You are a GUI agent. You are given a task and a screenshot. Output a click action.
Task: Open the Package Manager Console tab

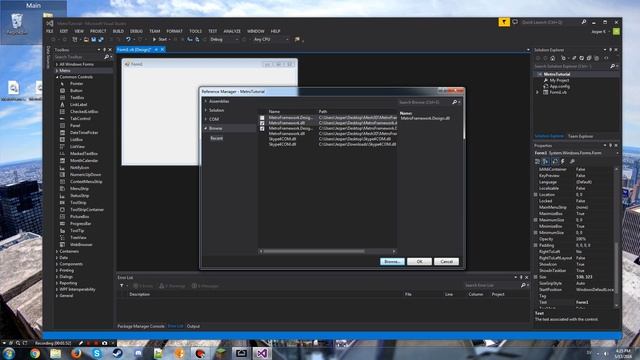tap(141, 326)
